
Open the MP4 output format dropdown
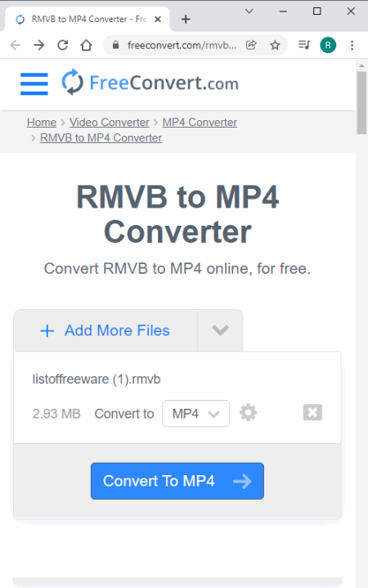pos(195,414)
